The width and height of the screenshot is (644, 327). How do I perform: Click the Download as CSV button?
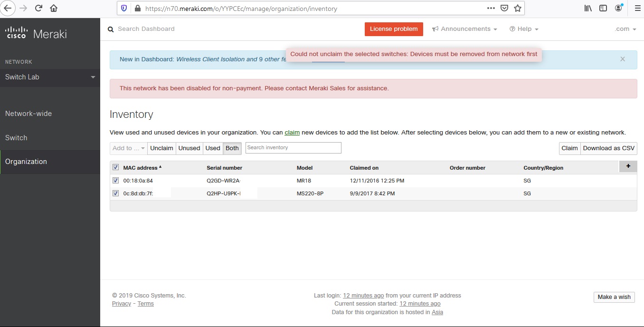coord(608,148)
